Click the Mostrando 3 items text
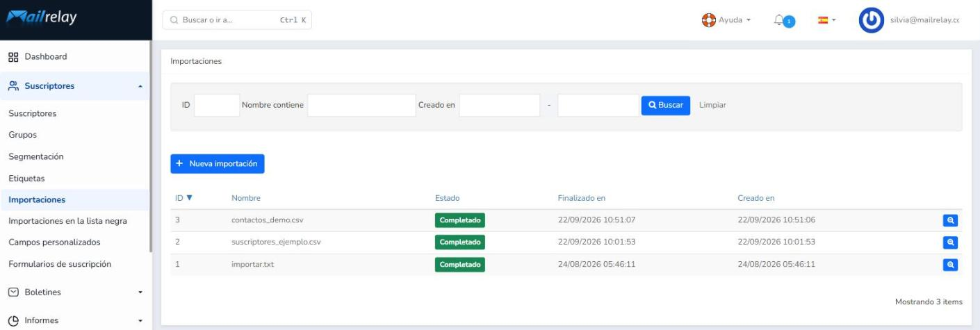 point(929,302)
